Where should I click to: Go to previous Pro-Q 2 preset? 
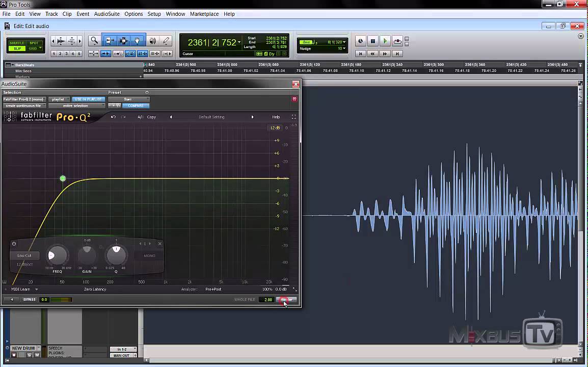171,117
